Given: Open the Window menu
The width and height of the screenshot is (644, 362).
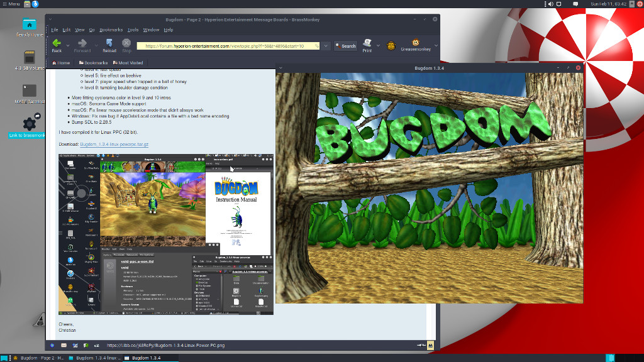Looking at the screenshot, I should [x=151, y=30].
